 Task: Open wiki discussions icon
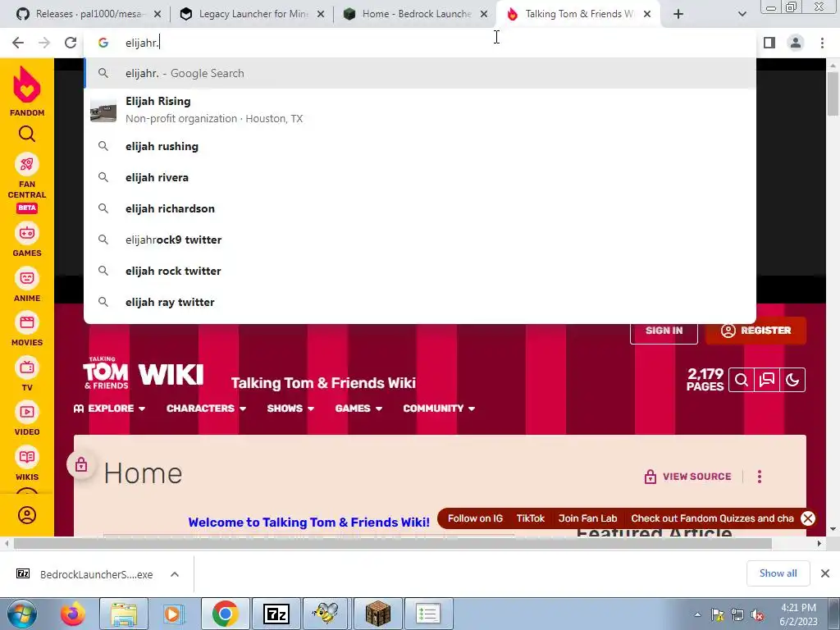click(x=767, y=380)
